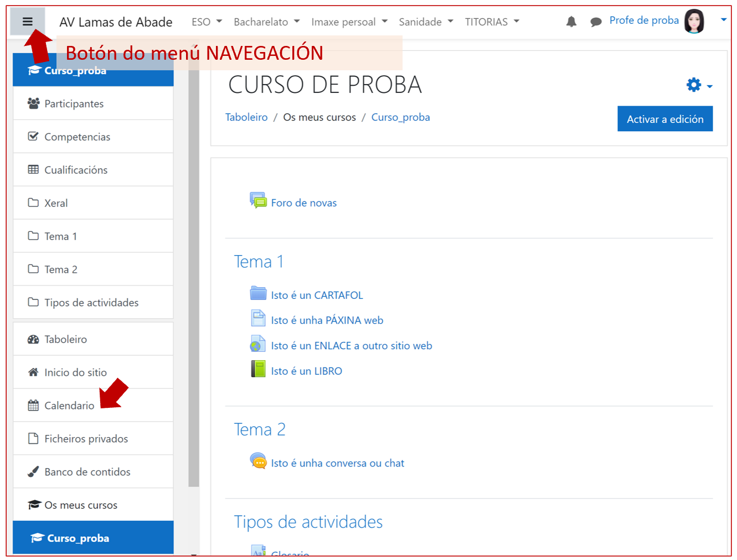Open the Sanidade menu

tap(426, 22)
